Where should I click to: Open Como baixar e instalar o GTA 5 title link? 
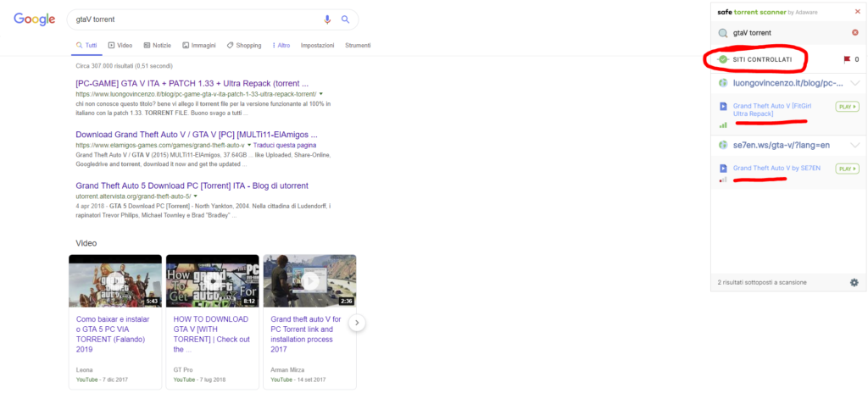point(113,335)
